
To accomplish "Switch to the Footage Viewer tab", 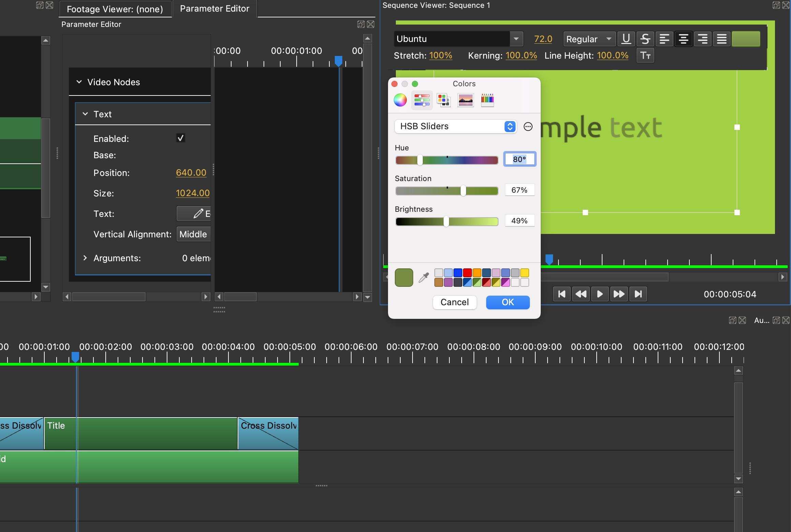I will [x=115, y=9].
